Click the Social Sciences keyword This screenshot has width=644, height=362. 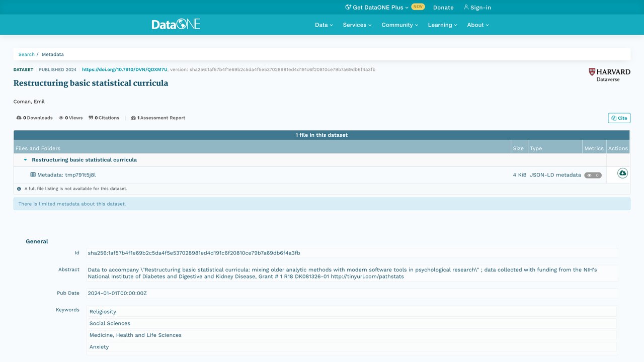coord(351,323)
